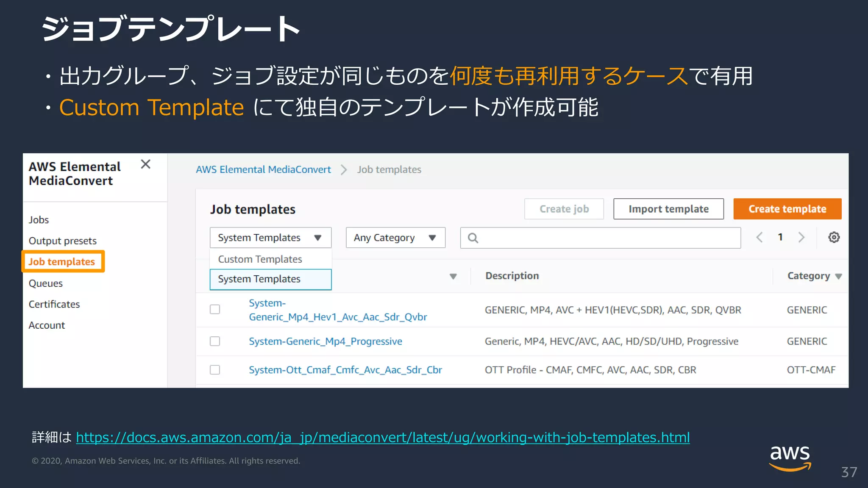Click the Create job button
This screenshot has height=488, width=868.
[x=564, y=209]
